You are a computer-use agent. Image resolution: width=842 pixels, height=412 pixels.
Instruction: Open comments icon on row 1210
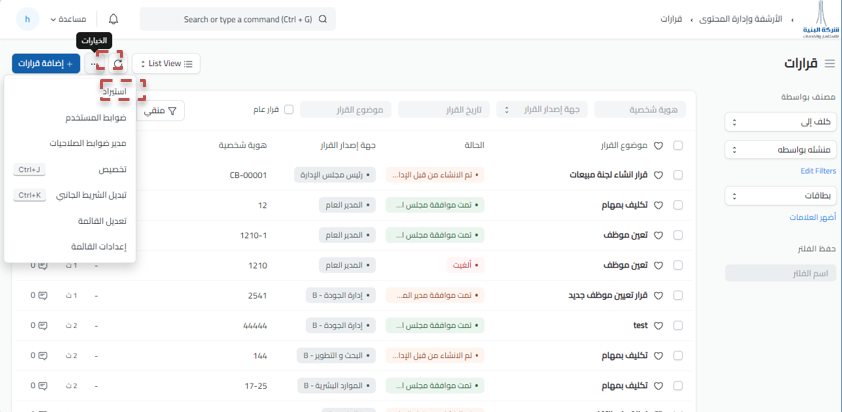(43, 265)
